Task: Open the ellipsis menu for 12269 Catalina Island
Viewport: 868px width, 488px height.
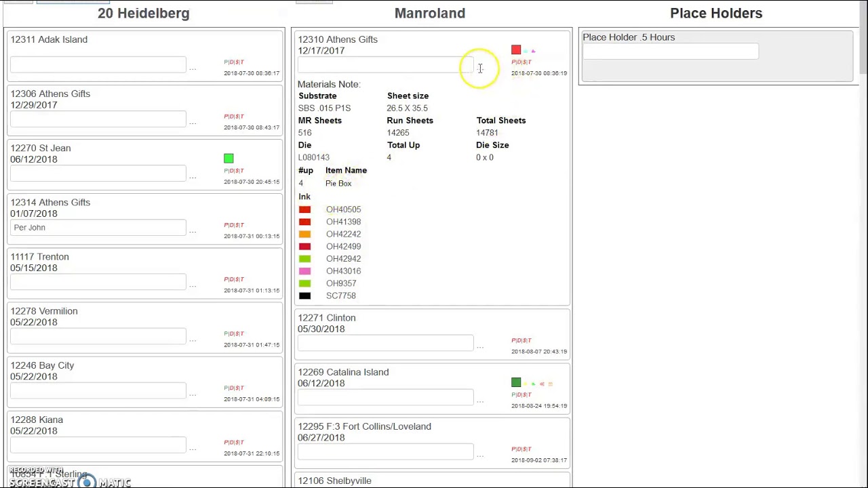Action: click(x=480, y=401)
